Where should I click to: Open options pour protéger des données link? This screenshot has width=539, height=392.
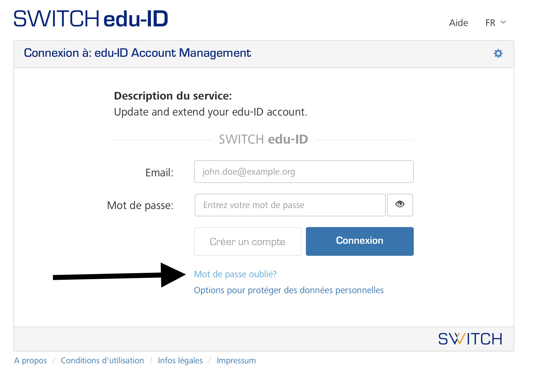(x=289, y=290)
